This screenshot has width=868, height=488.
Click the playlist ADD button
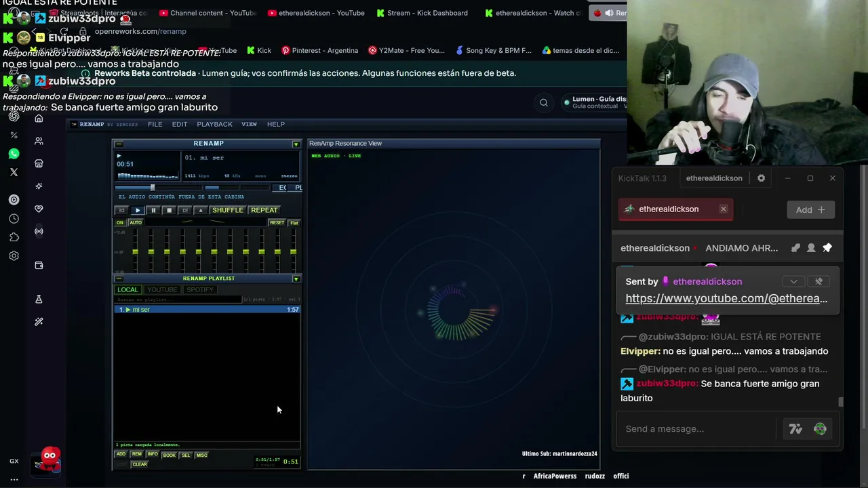point(121,455)
